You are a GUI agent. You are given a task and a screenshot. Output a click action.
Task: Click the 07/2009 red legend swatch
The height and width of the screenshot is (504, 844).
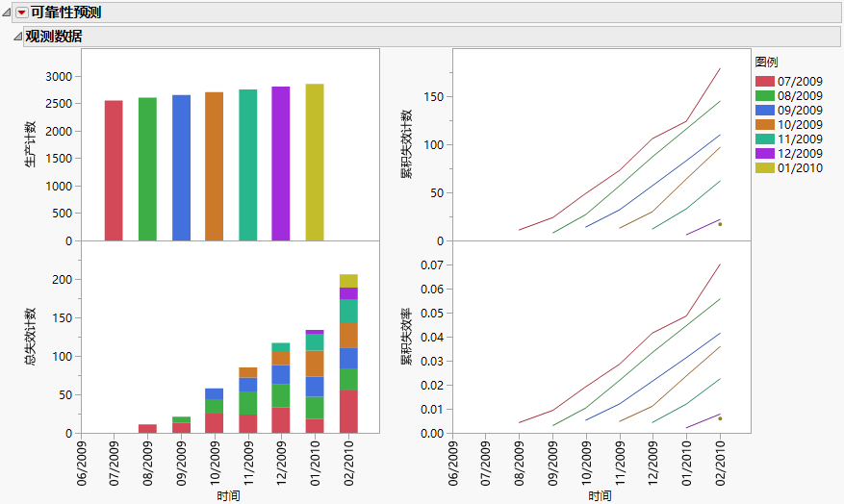[x=765, y=82]
